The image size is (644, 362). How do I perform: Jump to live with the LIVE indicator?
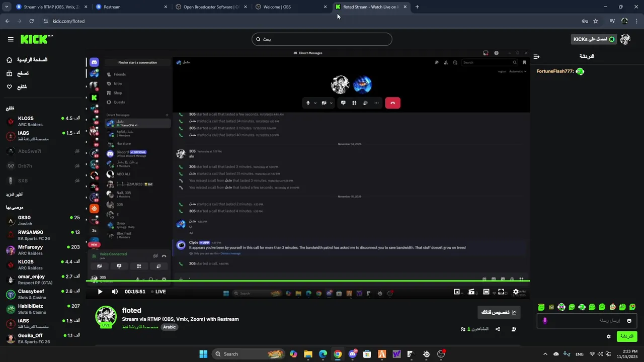[x=157, y=292]
